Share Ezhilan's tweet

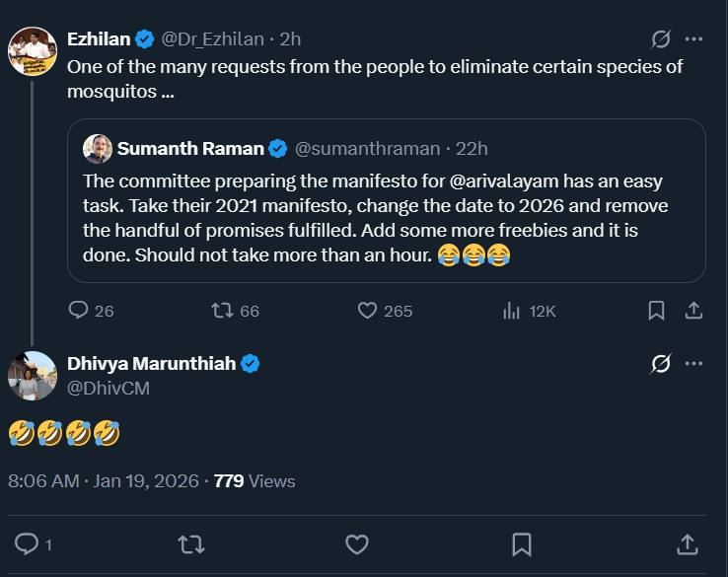coord(693,311)
